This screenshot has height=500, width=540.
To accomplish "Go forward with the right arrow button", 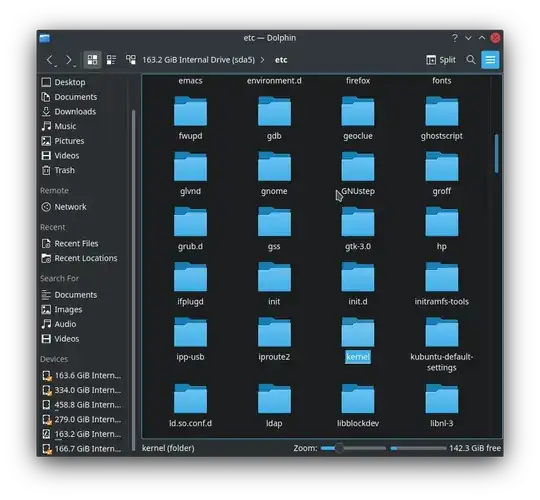I will [68, 60].
